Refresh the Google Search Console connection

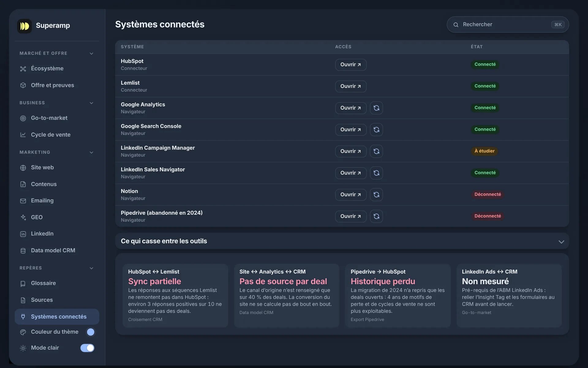376,130
